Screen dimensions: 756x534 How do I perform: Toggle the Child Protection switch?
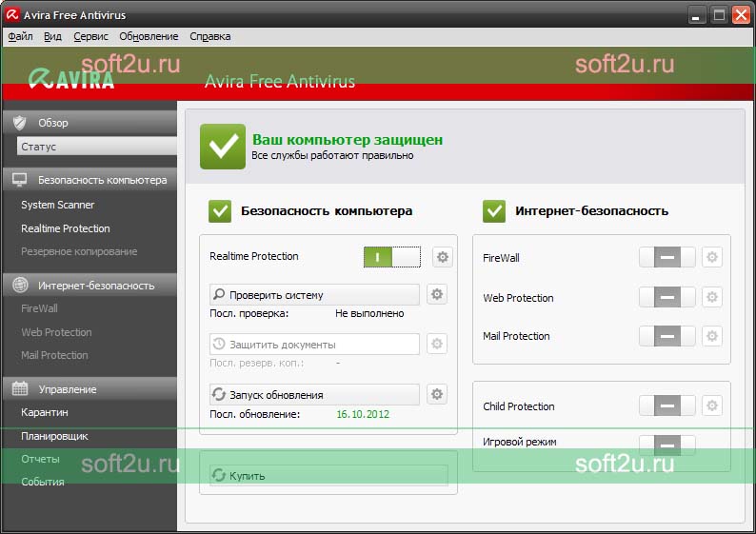[667, 405]
